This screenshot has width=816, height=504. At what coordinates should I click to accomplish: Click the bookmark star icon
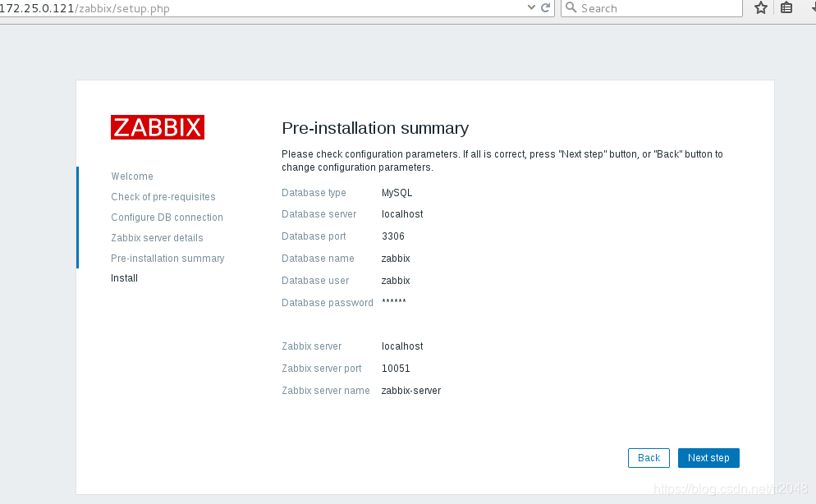(x=761, y=8)
